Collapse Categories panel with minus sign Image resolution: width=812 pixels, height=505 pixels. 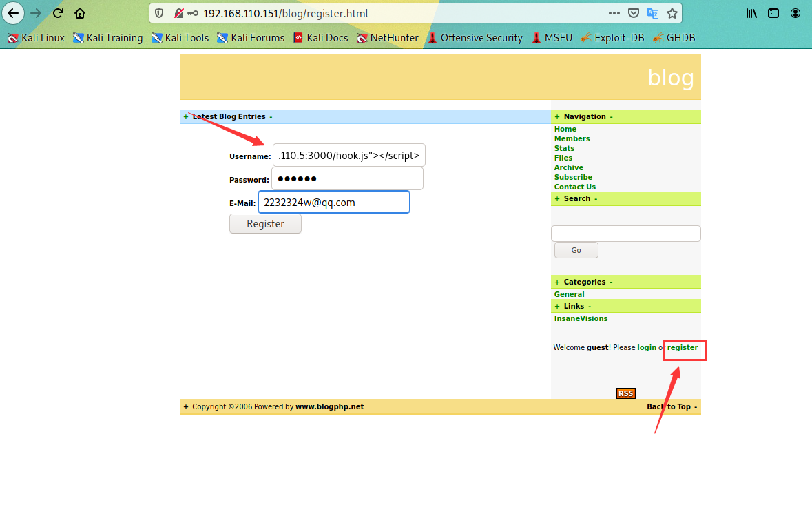tap(611, 282)
